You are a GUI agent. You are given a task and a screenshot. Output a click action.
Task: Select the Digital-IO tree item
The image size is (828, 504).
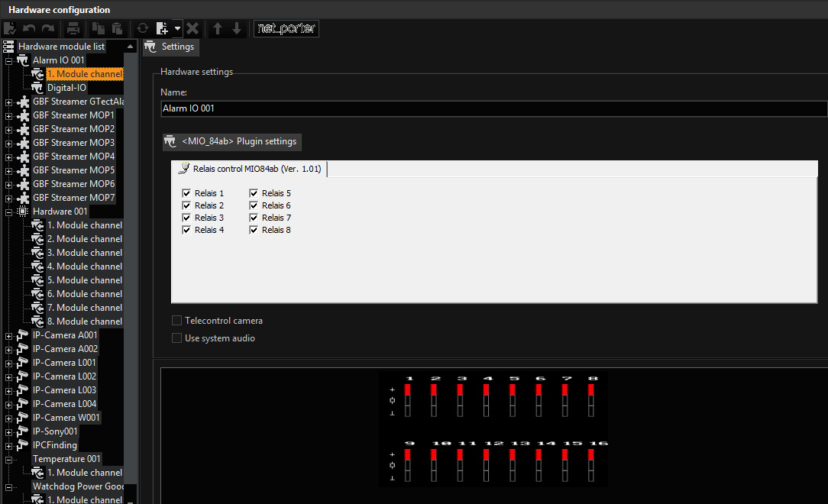coord(66,88)
